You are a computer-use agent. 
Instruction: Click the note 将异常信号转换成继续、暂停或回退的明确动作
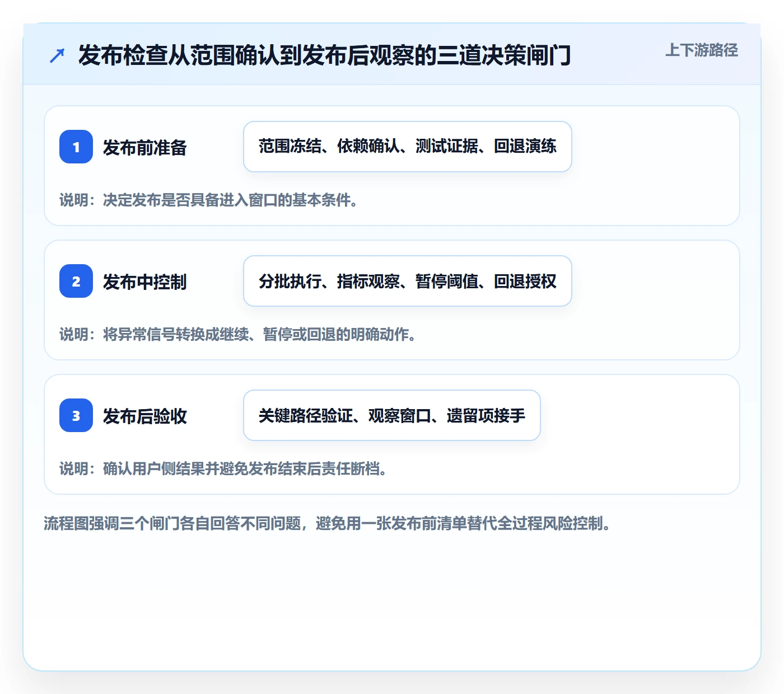point(237,334)
